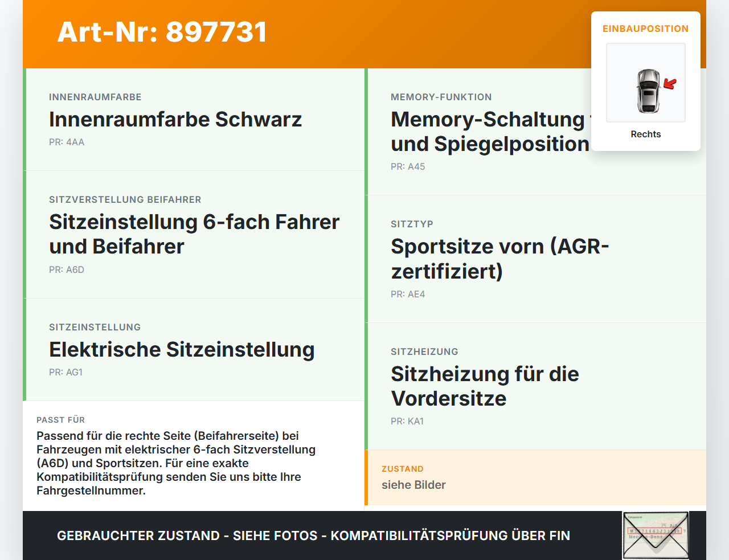
Task: Click the envelope vehicle document thumbnail
Action: 656,535
